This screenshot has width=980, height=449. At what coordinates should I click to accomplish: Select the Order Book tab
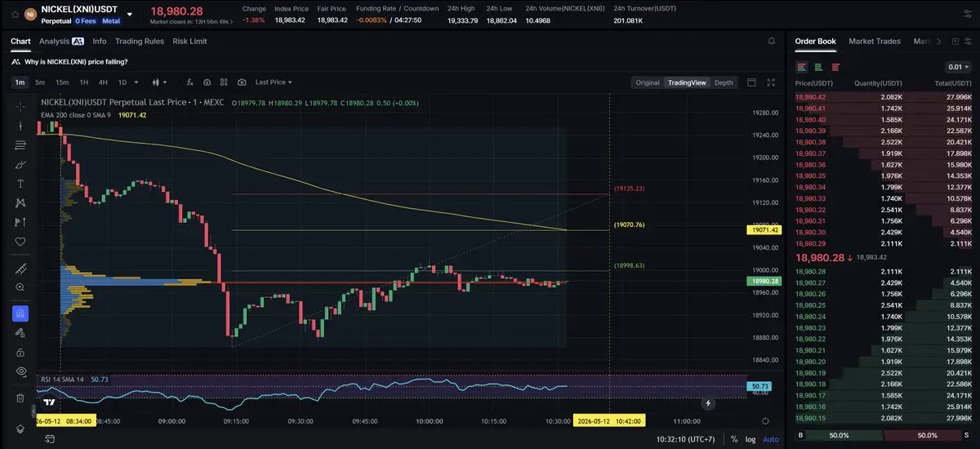[x=816, y=41]
